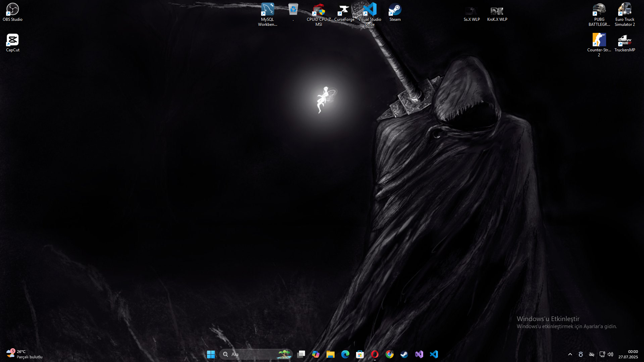Launch Visual Studio from the taskbar
The image size is (644, 362).
coord(419,354)
